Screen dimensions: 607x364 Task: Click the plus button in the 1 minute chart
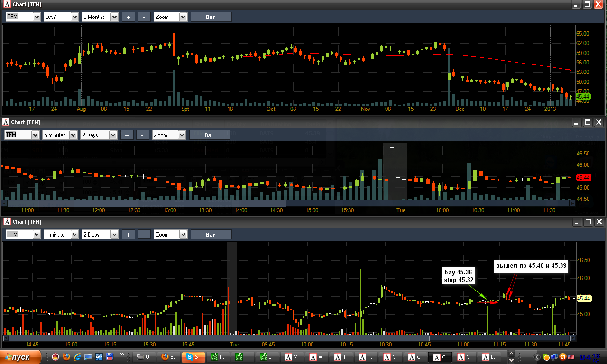128,235
